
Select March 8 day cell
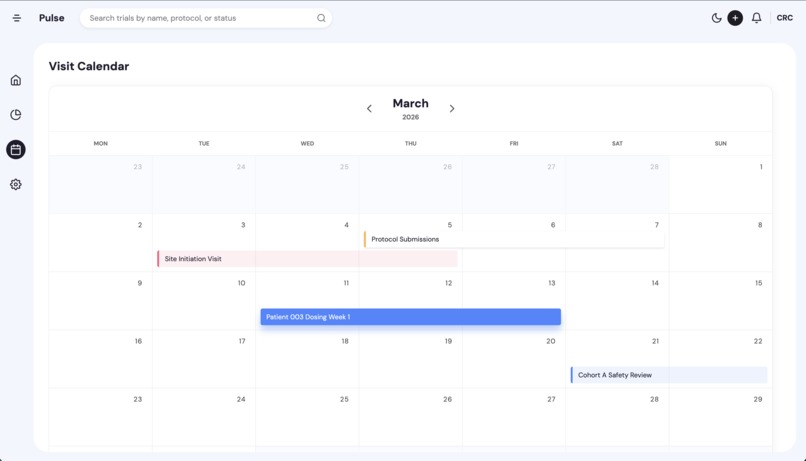point(721,243)
